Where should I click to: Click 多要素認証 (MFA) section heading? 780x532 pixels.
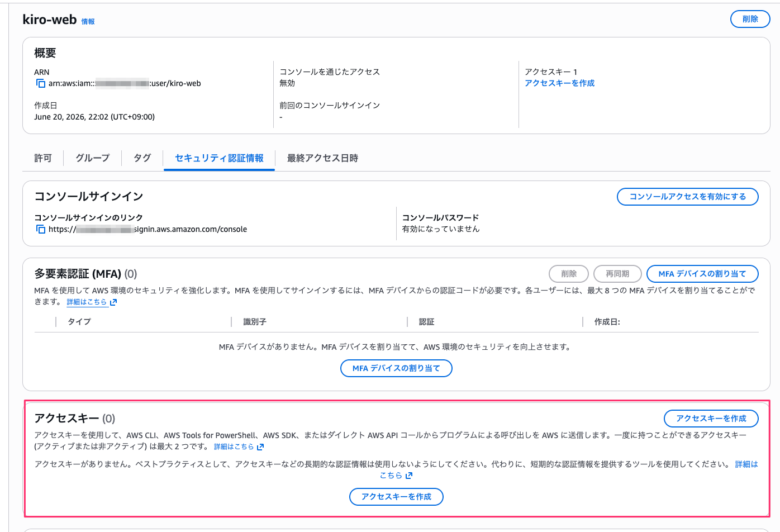pos(85,274)
